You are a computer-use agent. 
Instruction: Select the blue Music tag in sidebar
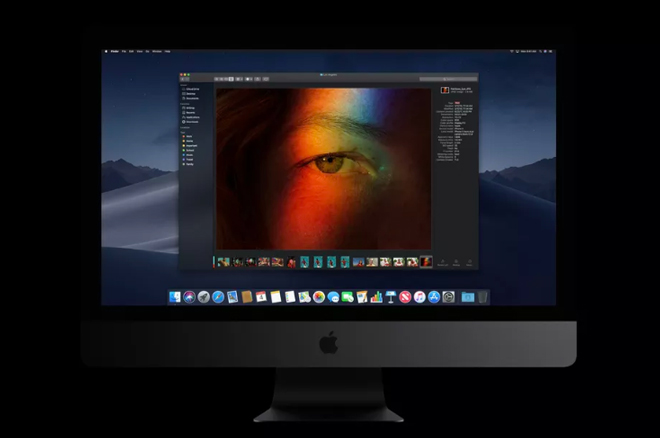click(x=188, y=155)
